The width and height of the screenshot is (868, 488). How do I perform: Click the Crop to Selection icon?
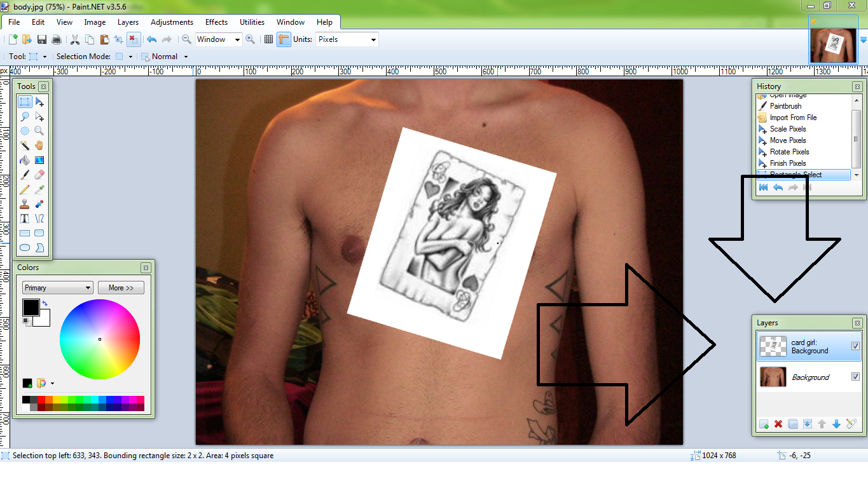pos(119,39)
